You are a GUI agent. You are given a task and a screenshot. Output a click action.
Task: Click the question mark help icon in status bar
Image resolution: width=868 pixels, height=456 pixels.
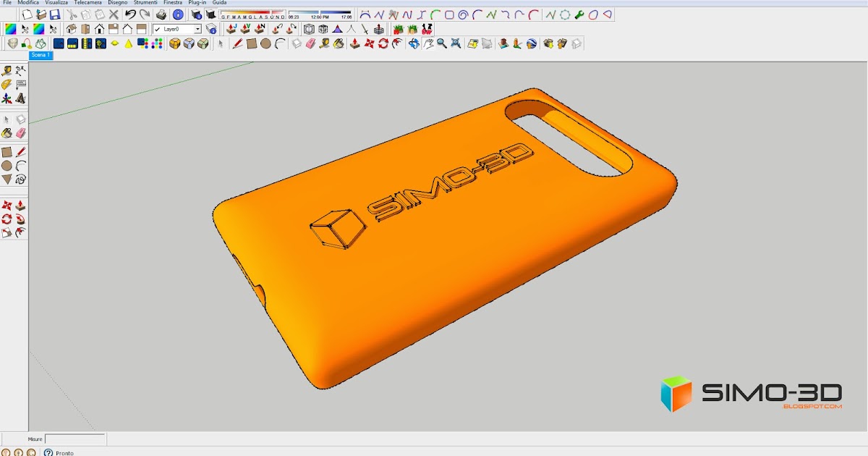[48, 452]
